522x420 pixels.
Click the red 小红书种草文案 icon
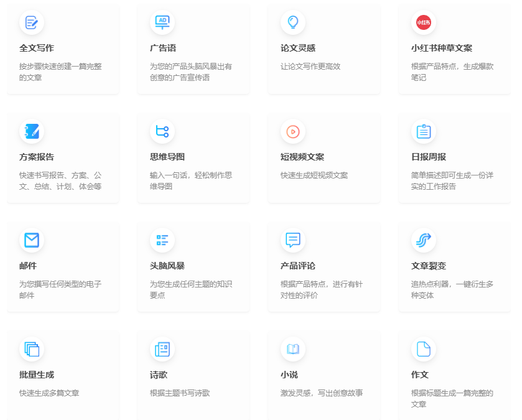424,22
